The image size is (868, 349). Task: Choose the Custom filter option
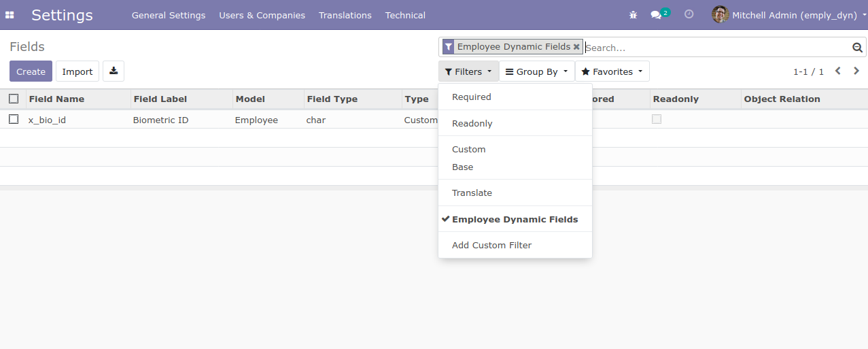[469, 149]
